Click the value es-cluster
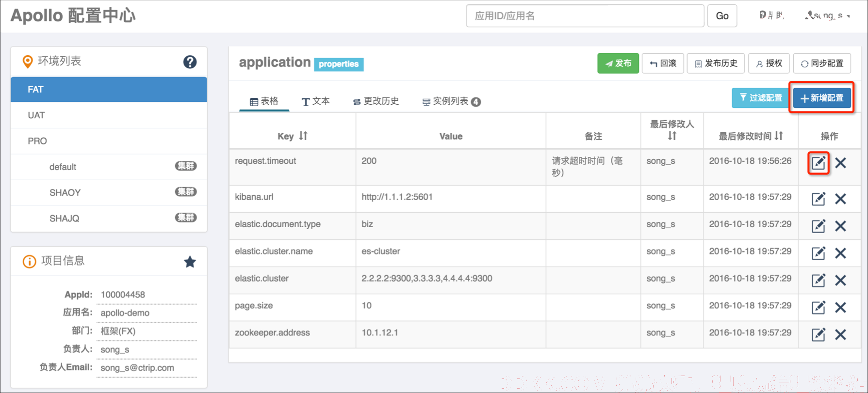 pos(381,251)
